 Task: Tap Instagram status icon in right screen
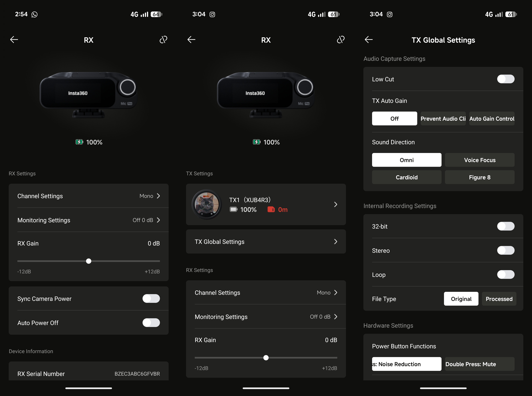coord(390,14)
